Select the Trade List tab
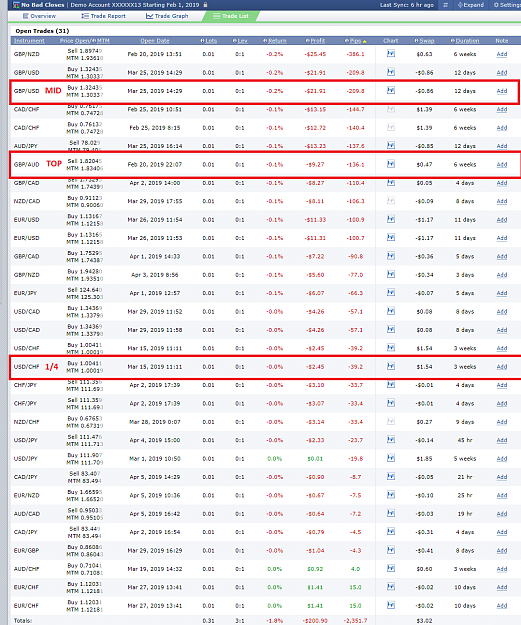Screen dimensions: 521x625 coord(231,16)
